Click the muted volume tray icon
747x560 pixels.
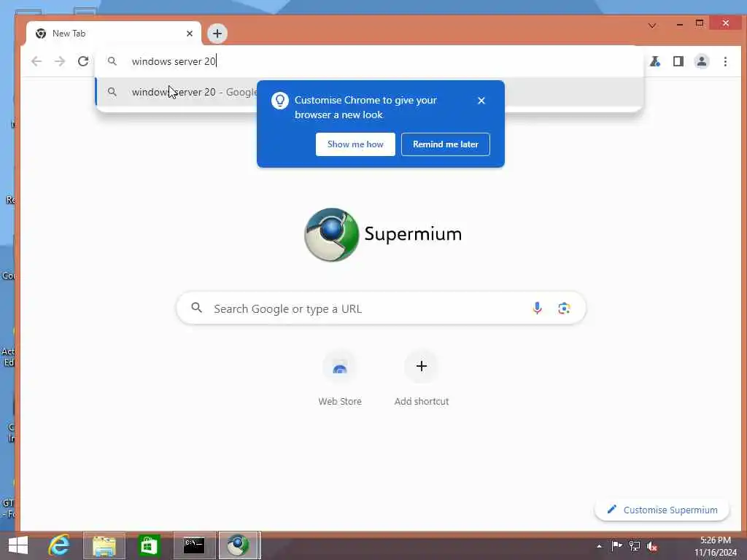652,546
